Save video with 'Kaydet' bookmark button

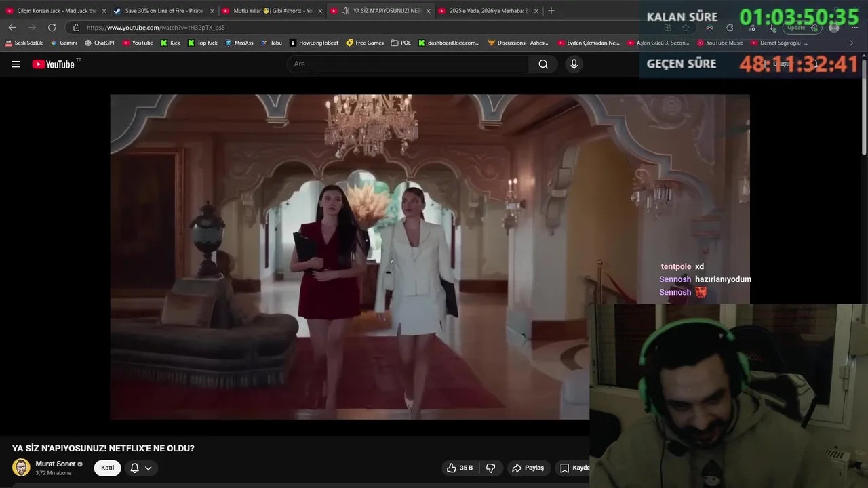(x=573, y=468)
